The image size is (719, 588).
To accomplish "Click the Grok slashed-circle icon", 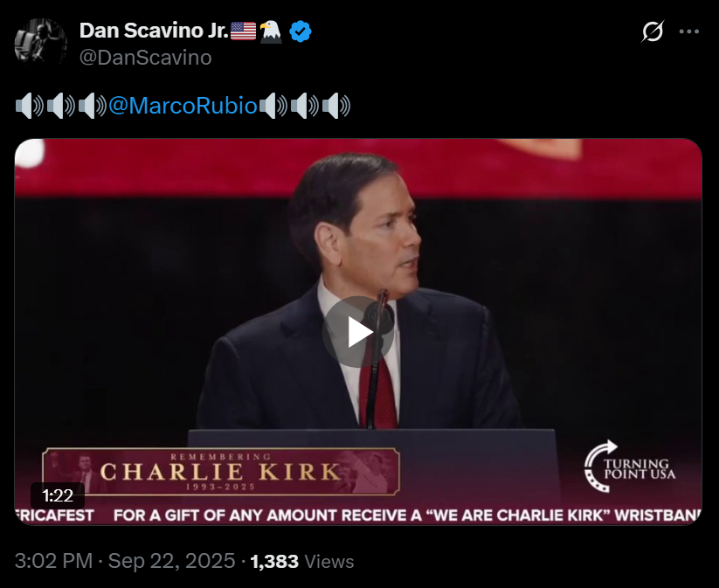I will (652, 31).
